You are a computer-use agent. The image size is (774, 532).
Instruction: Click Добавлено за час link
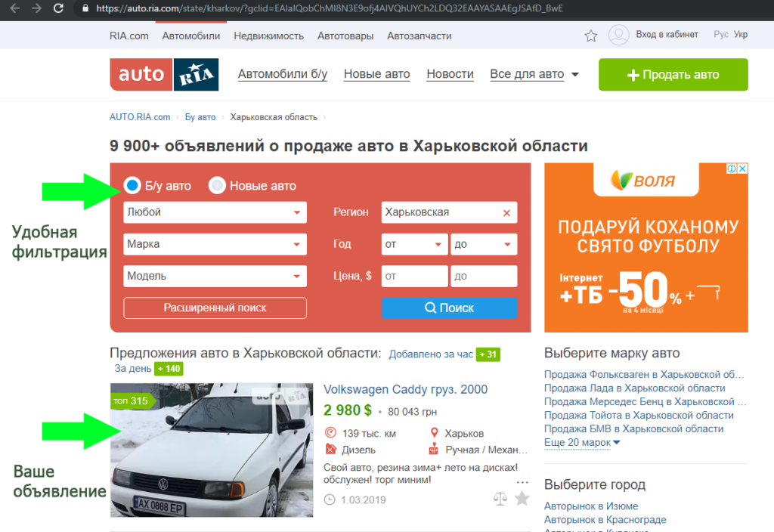pos(430,354)
